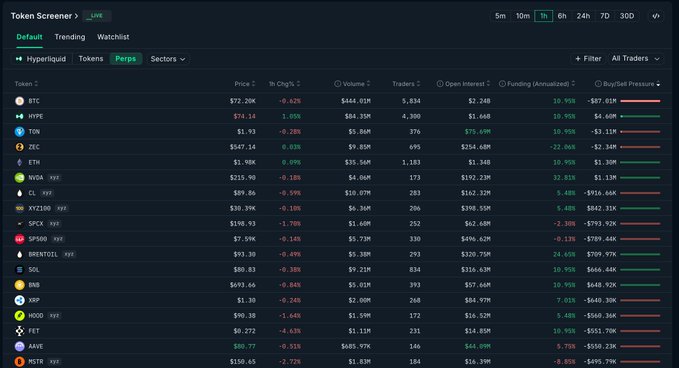This screenshot has height=368, width=679.
Task: Select the Hyperliquid chain button
Action: (41, 58)
